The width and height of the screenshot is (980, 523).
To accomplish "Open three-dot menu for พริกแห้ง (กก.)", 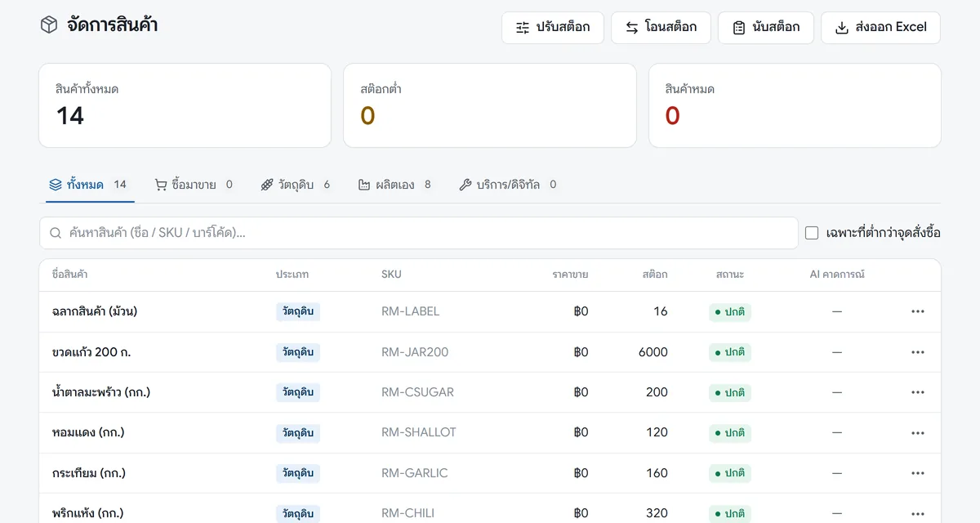I will [918, 513].
